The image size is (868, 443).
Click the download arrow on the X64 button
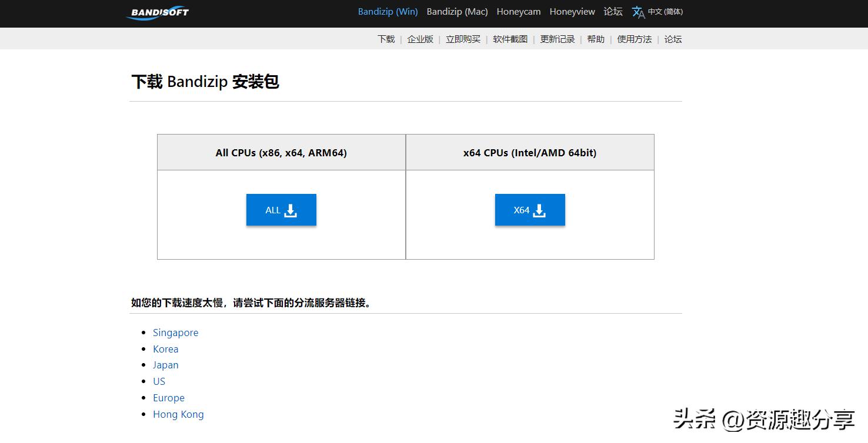tap(539, 210)
